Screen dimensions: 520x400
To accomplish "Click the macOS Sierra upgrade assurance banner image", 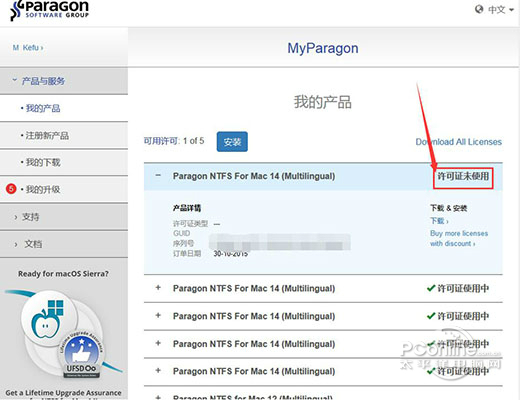I will [63, 335].
